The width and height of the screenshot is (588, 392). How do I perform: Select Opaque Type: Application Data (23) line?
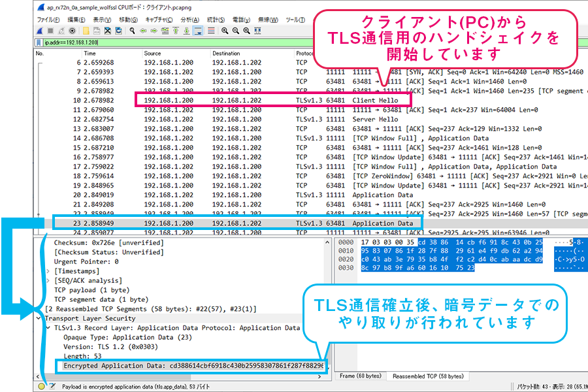tap(127, 337)
